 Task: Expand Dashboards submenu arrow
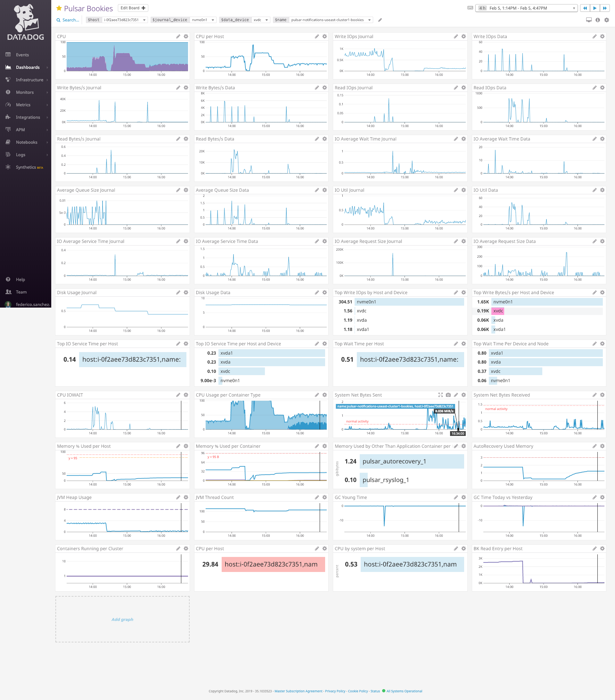[x=47, y=68]
